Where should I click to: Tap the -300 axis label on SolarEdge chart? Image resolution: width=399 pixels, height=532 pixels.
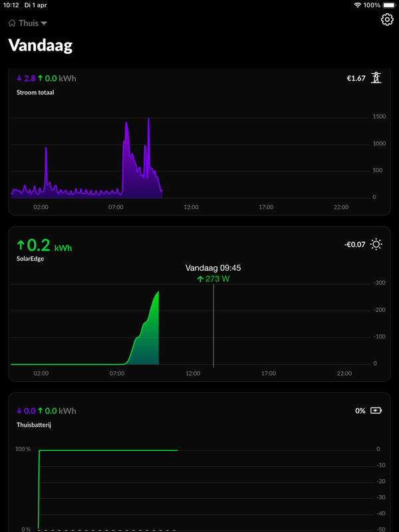tap(379, 283)
